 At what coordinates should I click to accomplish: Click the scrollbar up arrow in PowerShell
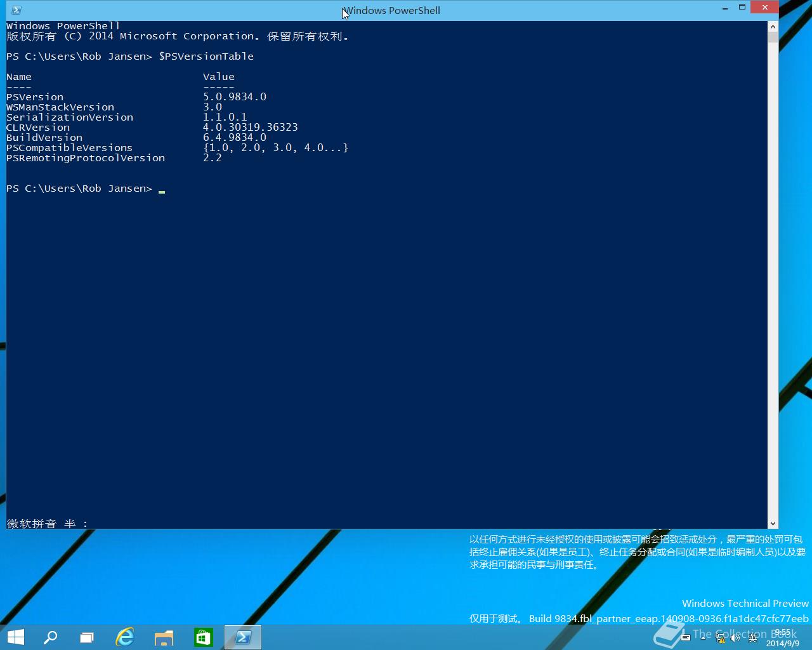[x=773, y=27]
